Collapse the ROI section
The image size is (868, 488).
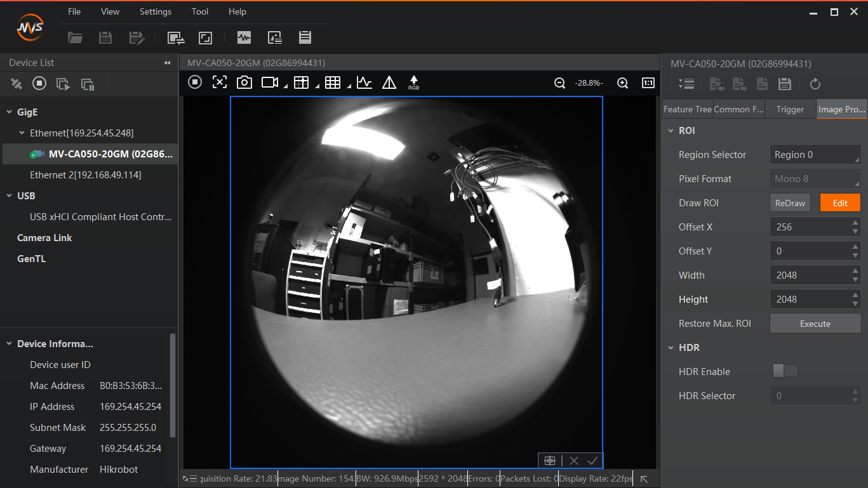point(672,130)
